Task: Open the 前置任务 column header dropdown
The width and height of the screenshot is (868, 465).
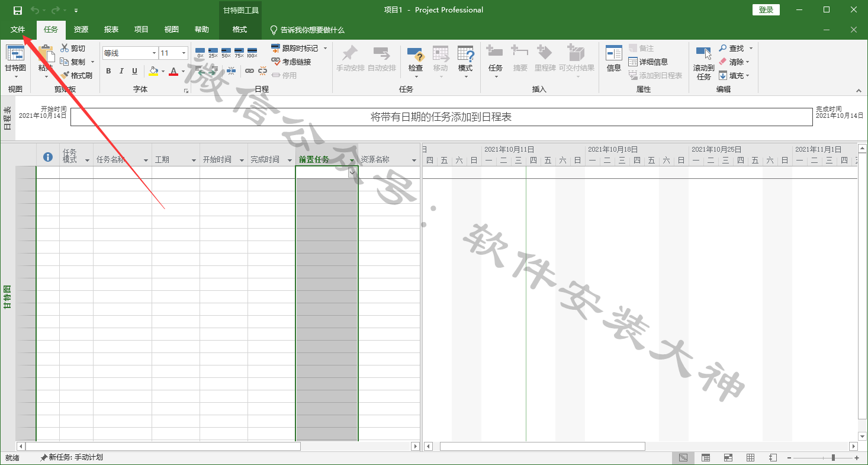Action: point(352,161)
